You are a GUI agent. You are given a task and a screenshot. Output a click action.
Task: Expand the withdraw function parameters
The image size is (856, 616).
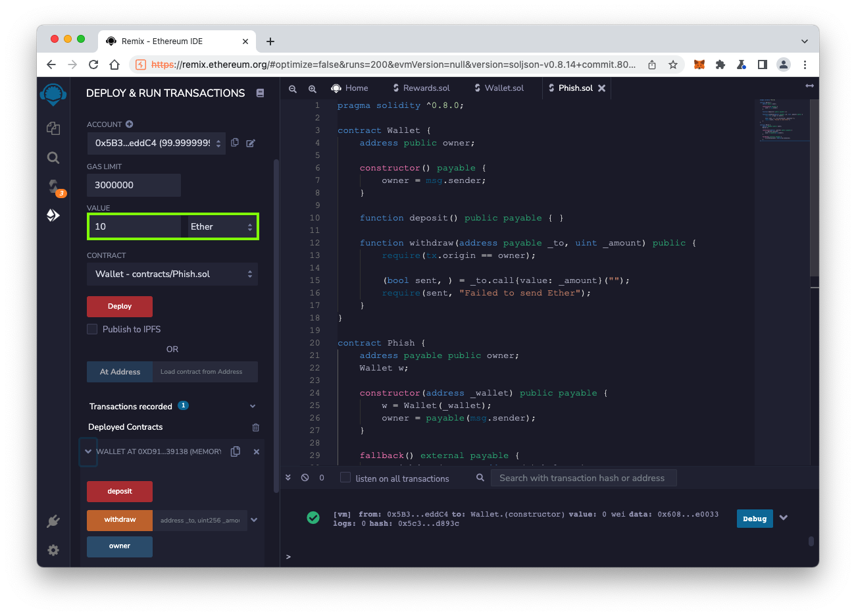pos(254,520)
